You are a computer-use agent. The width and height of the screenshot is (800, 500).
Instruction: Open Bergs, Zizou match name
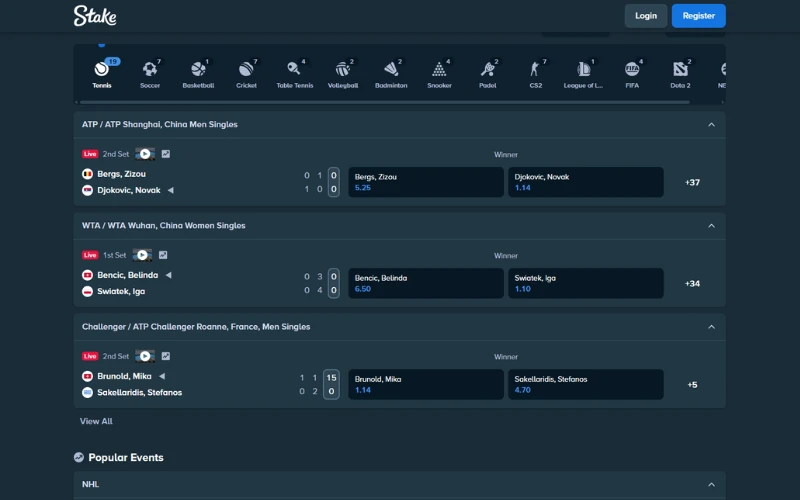[121, 174]
